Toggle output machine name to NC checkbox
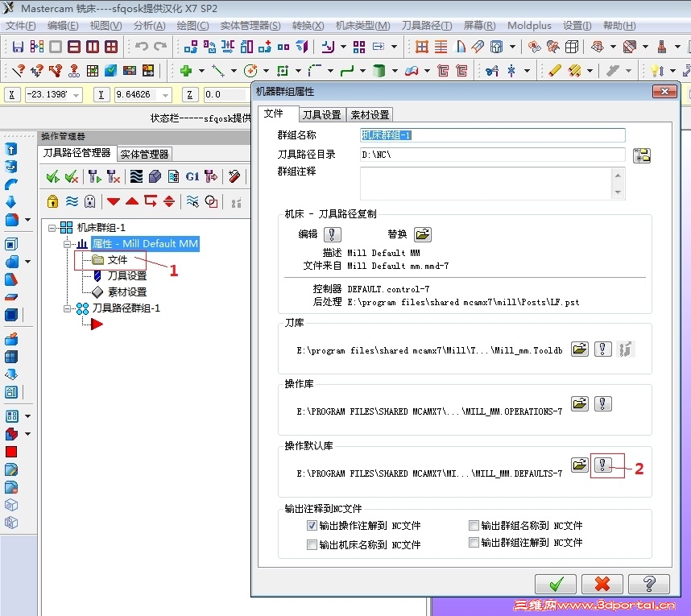Viewport: 691px width, 616px height. [x=312, y=544]
